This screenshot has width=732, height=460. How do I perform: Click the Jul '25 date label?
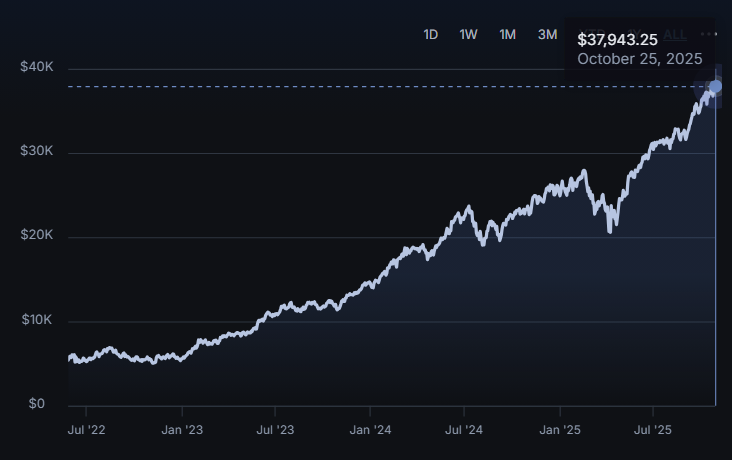(x=653, y=430)
